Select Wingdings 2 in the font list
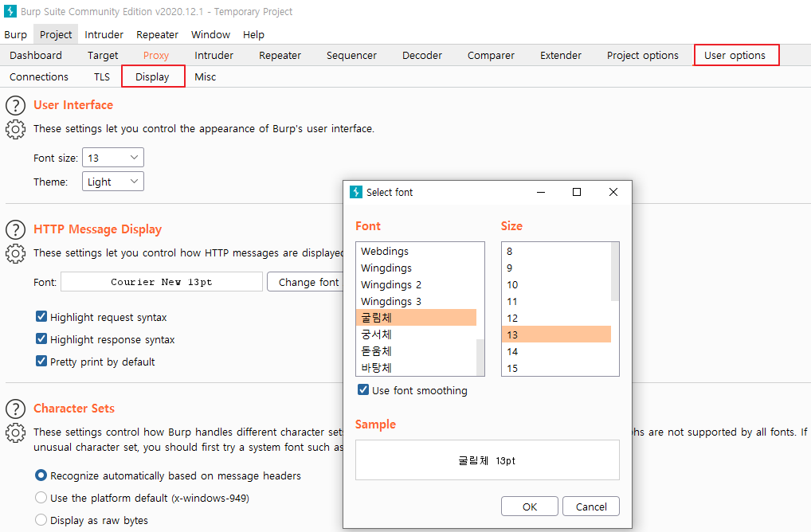Viewport: 811px width, 532px height. tap(416, 284)
